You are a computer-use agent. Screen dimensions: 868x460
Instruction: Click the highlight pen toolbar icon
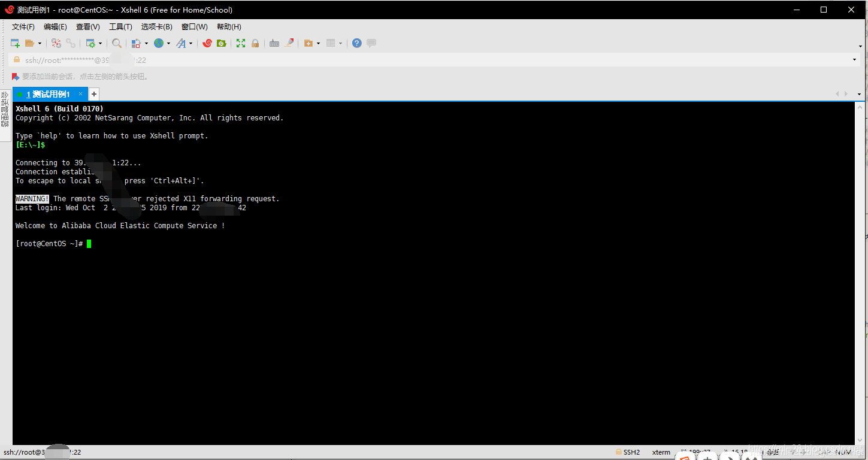pyautogui.click(x=289, y=43)
